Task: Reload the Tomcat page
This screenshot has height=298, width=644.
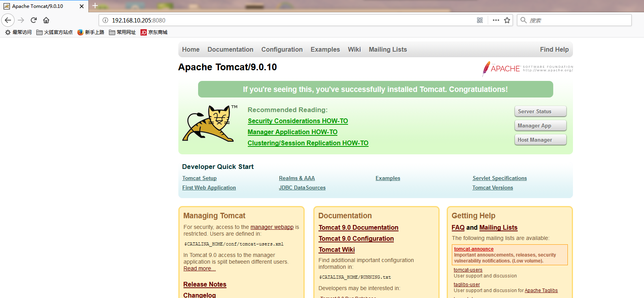Action: [34, 20]
